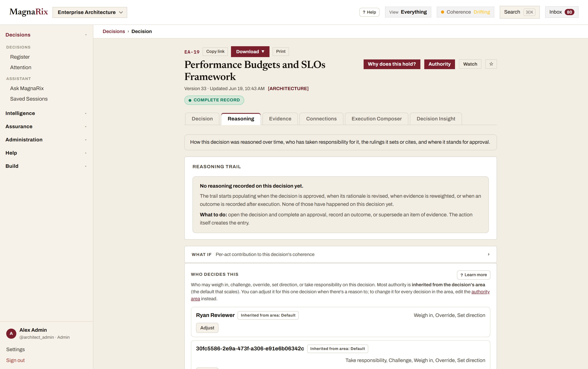Expand the What If coherence panel
This screenshot has width=588, height=369.
340,254
